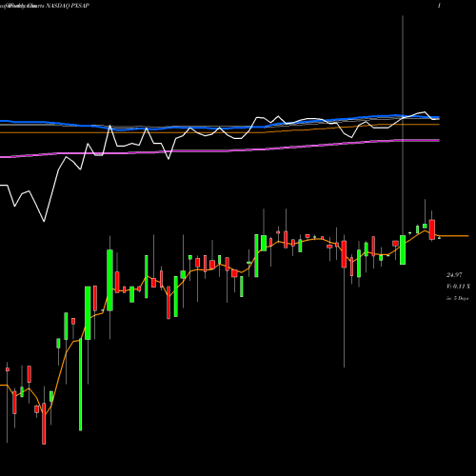The image size is (476, 476).
Task: Click the "in 5 Days" label
Action: 457,298
